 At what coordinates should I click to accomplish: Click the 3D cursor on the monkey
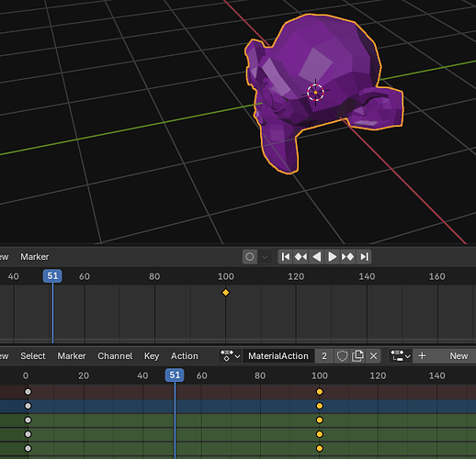(315, 93)
